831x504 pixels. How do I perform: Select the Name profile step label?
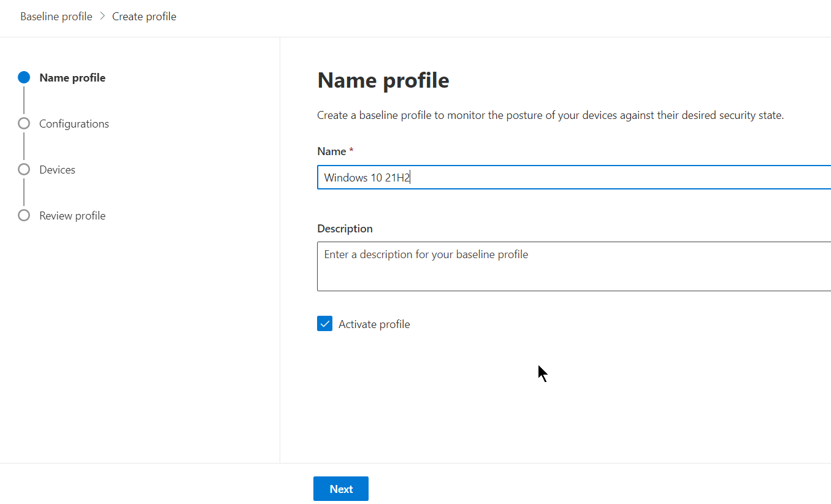click(x=72, y=78)
